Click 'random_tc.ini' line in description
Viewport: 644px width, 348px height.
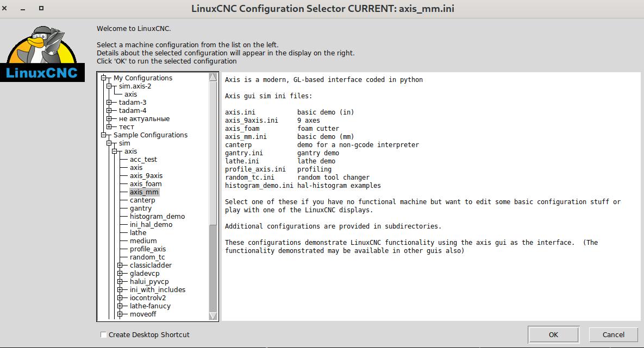pyautogui.click(x=297, y=178)
